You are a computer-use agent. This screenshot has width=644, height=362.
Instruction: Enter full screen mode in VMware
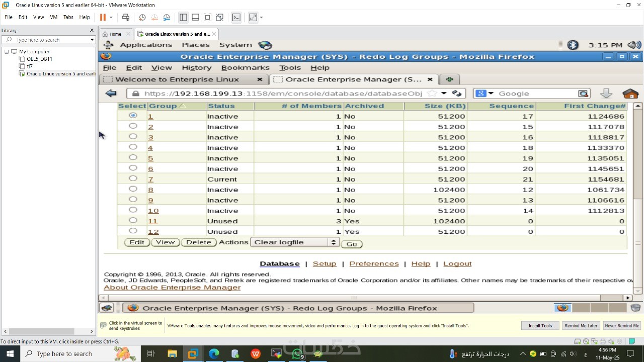pos(207,17)
